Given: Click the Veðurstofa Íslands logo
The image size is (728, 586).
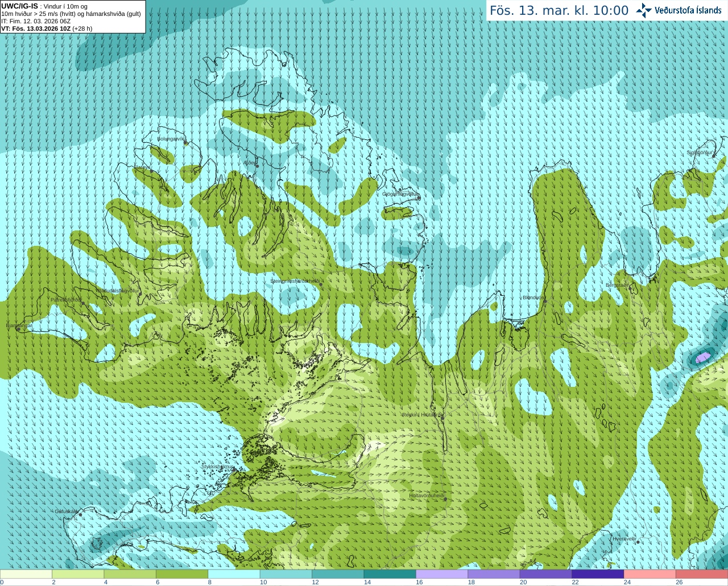Looking at the screenshot, I should point(678,10).
